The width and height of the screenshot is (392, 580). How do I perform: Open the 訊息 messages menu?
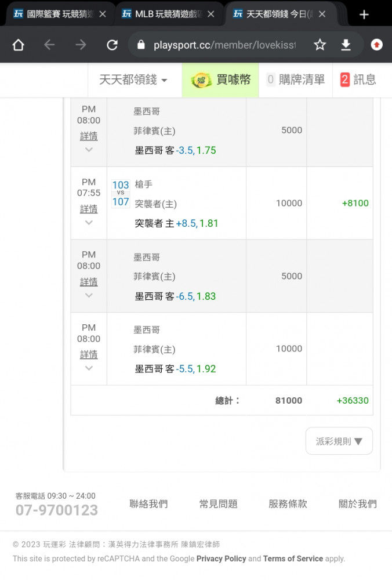(x=358, y=80)
